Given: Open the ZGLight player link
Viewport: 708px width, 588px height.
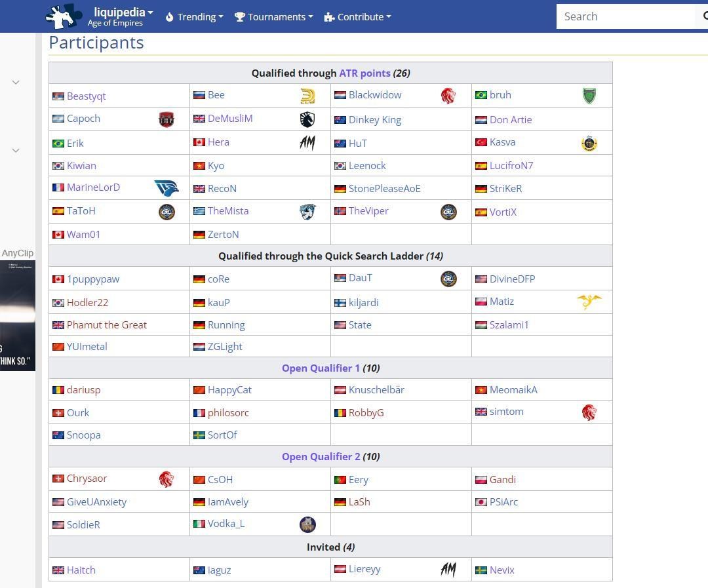Looking at the screenshot, I should click(x=225, y=346).
